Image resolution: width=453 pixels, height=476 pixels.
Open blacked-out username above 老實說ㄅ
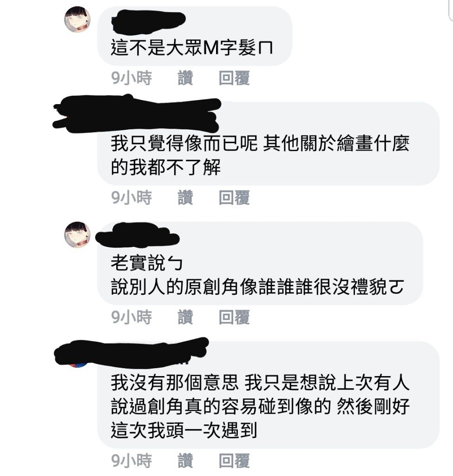pyautogui.click(x=138, y=235)
